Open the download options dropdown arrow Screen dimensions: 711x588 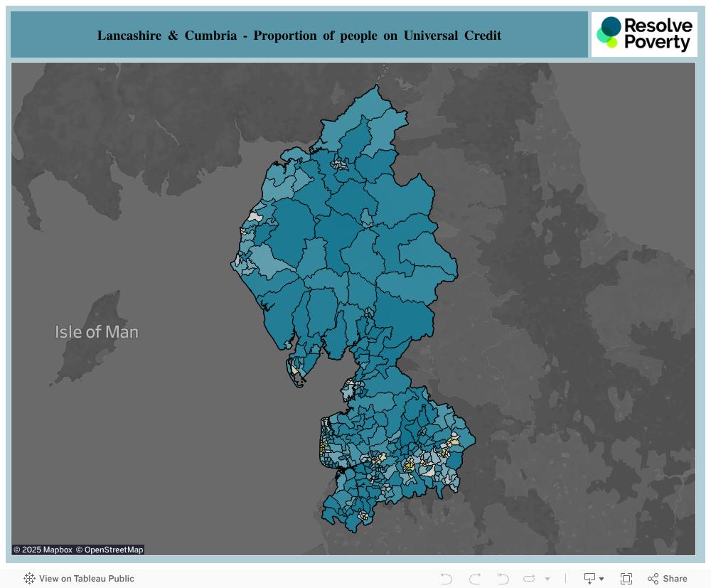point(602,579)
